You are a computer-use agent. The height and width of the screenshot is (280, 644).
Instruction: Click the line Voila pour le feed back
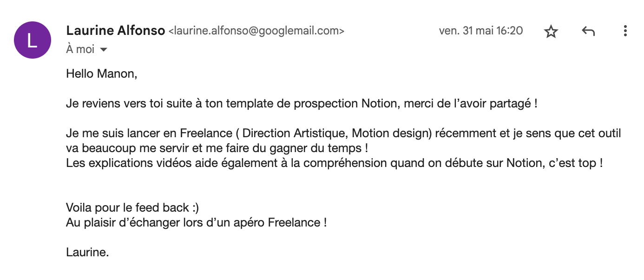tap(132, 207)
